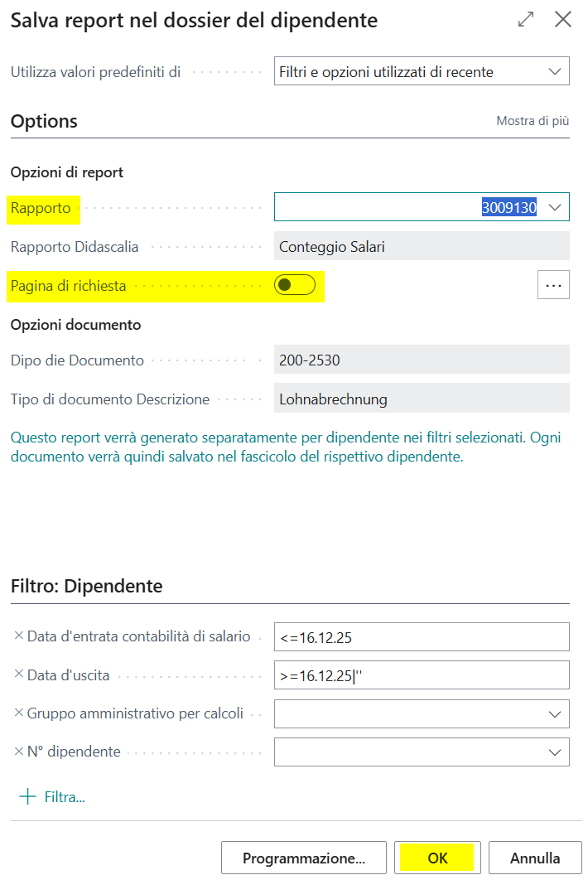Collapse the Options section header
The width and height of the screenshot is (588, 880).
coord(45,121)
